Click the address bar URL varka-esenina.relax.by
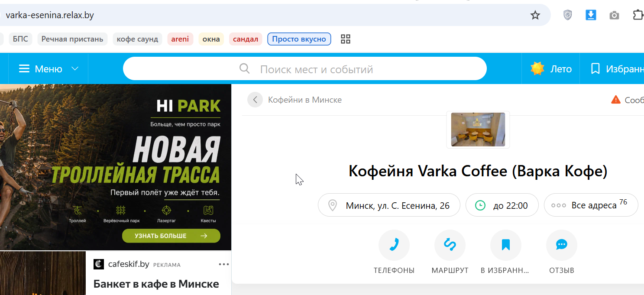 point(50,15)
